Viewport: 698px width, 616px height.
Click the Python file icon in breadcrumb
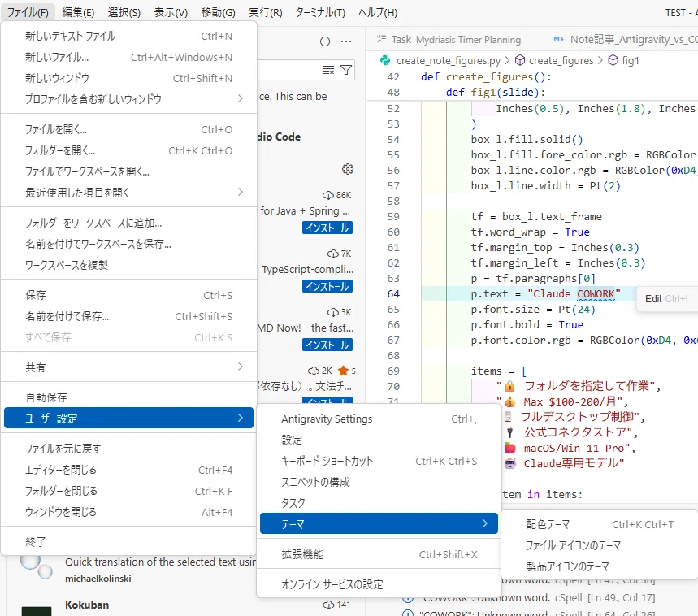pyautogui.click(x=385, y=60)
